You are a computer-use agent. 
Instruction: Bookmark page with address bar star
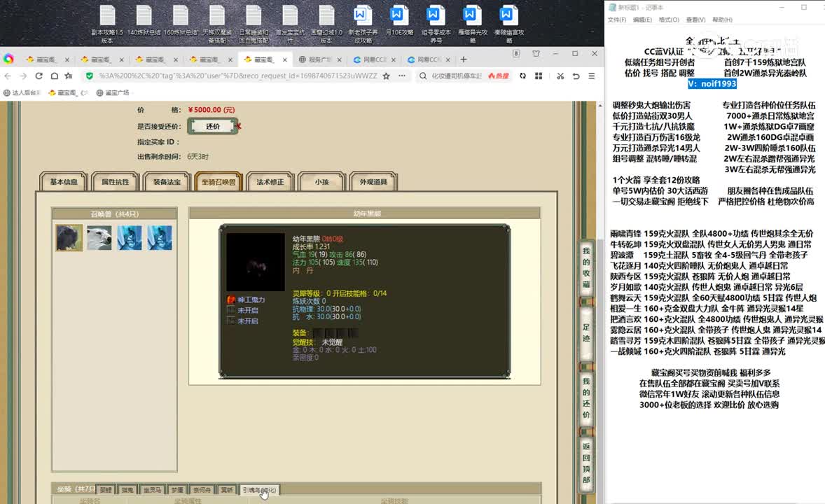(386, 76)
